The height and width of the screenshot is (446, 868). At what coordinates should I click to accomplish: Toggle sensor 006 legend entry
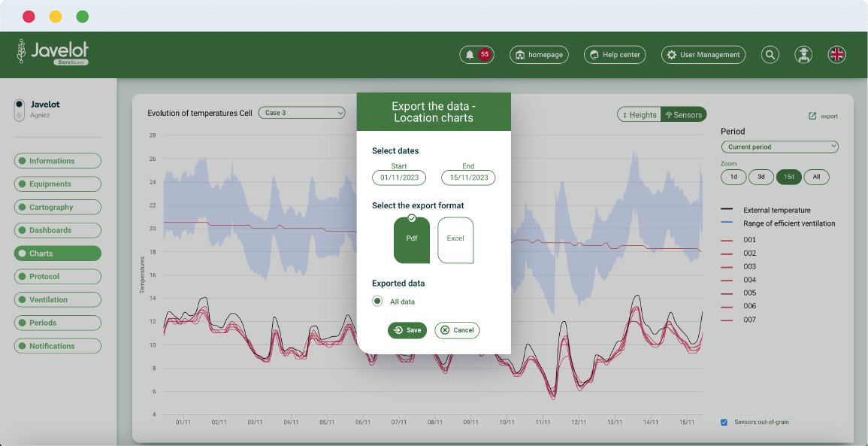(x=738, y=306)
